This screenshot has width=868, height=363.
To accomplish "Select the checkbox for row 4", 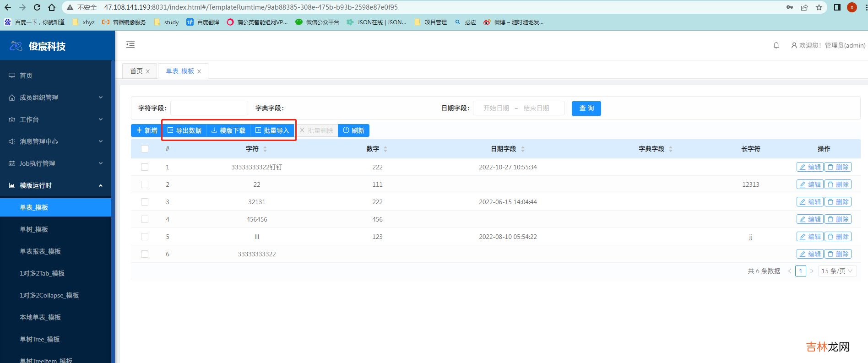I will click(145, 219).
